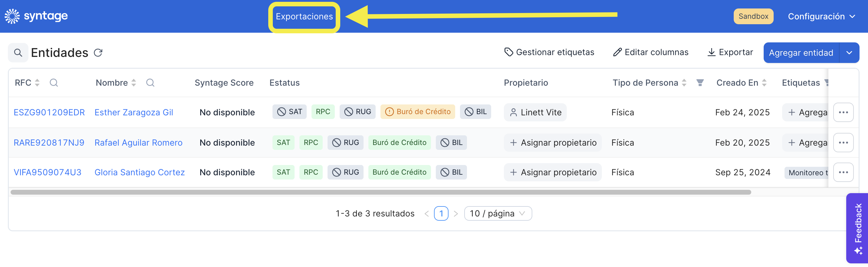
Task: Click Gestionar etiquetas
Action: [x=549, y=52]
